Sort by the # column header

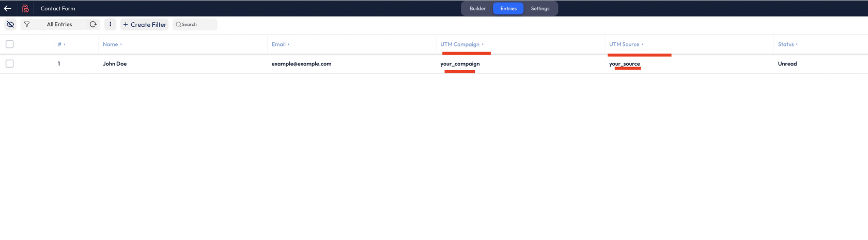coord(61,44)
